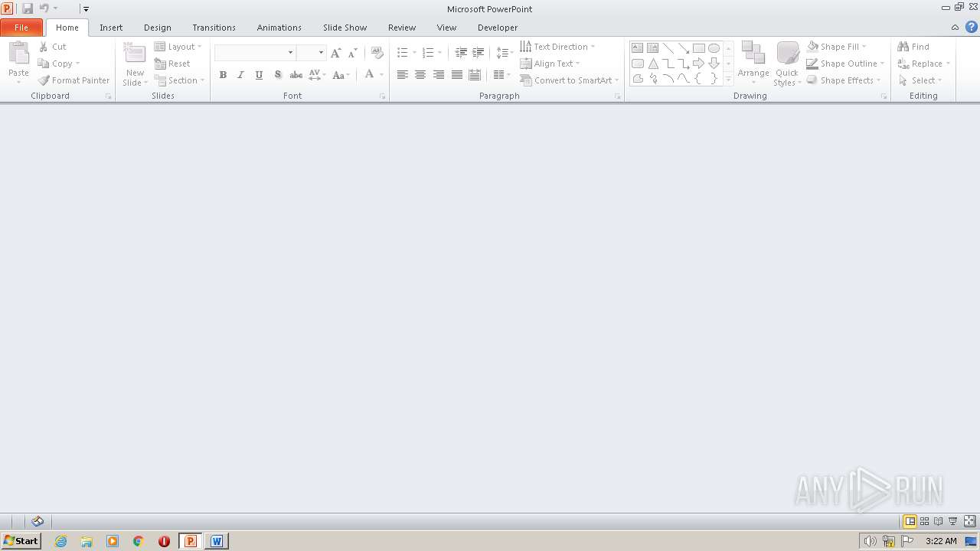Image resolution: width=980 pixels, height=551 pixels.
Task: Open the Columns dropdown
Action: pos(502,75)
